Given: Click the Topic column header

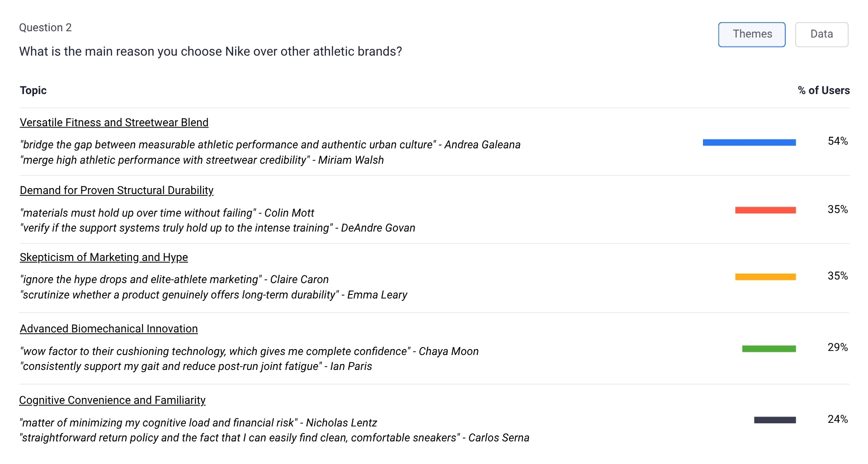Looking at the screenshot, I should (33, 90).
